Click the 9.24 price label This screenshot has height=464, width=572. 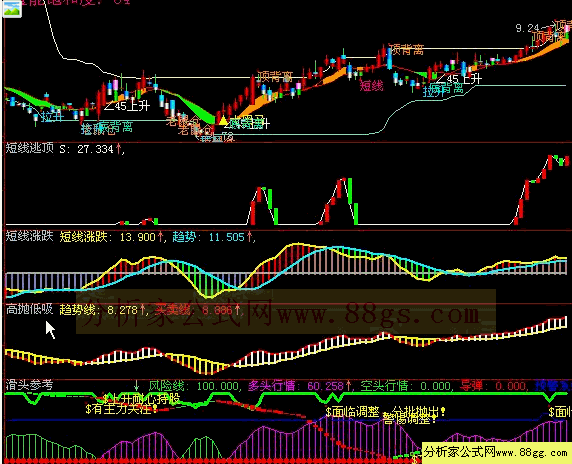(x=527, y=28)
